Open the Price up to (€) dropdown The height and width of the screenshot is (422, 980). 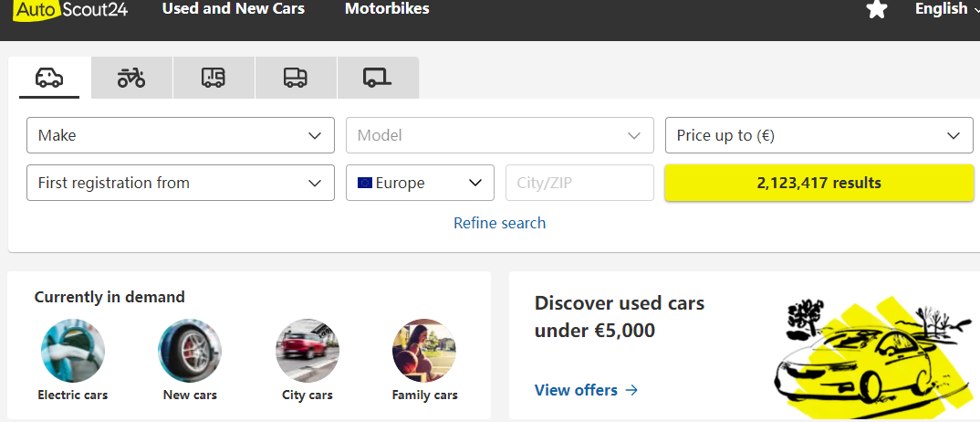coord(818,135)
